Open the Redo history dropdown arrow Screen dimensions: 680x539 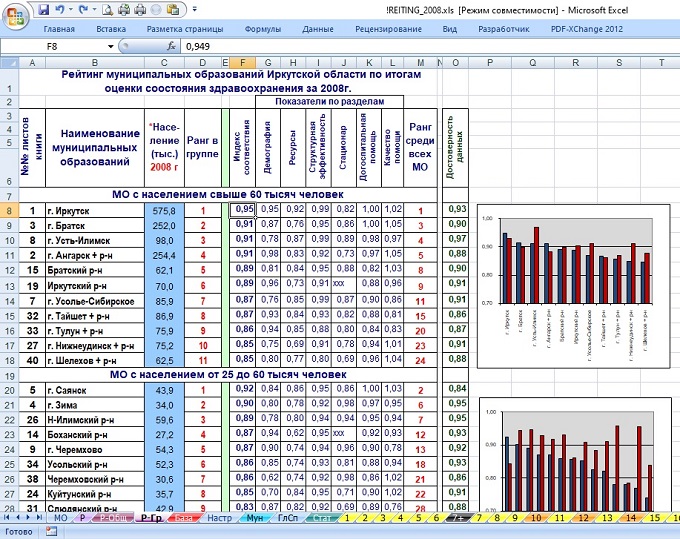pyautogui.click(x=94, y=9)
